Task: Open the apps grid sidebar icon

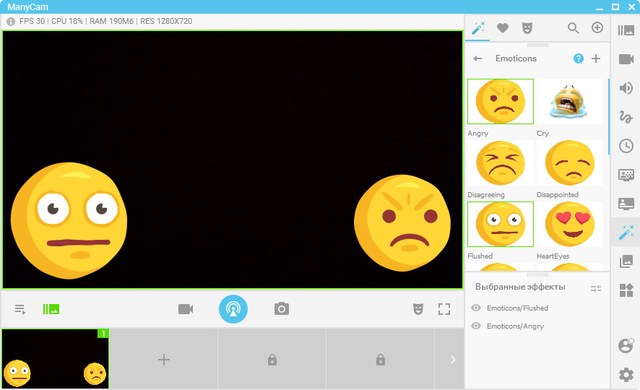Action: click(x=626, y=290)
